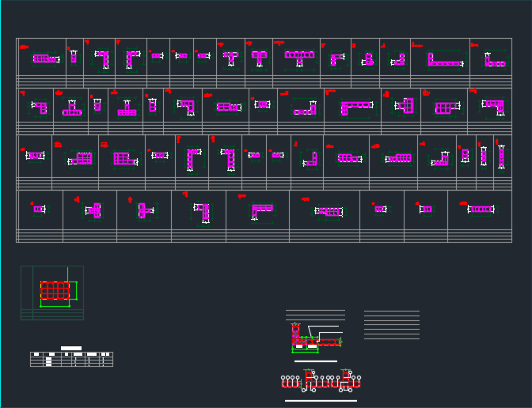
Task: Select the block of seven horizontal note lines
Action: pos(392,325)
